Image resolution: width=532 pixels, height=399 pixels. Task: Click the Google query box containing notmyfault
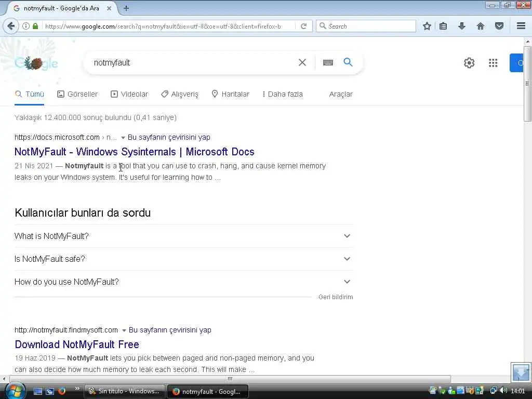(x=193, y=62)
